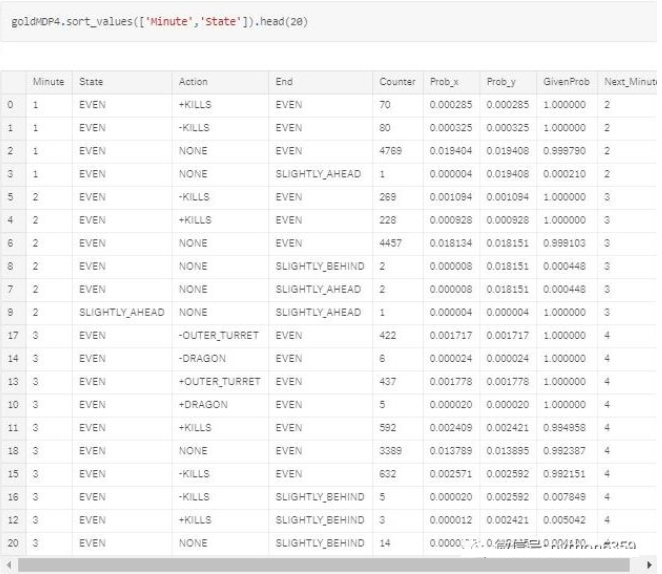Image resolution: width=662 pixels, height=574 pixels.
Task: Click the horizontal scrollbar thumb
Action: 323,565
